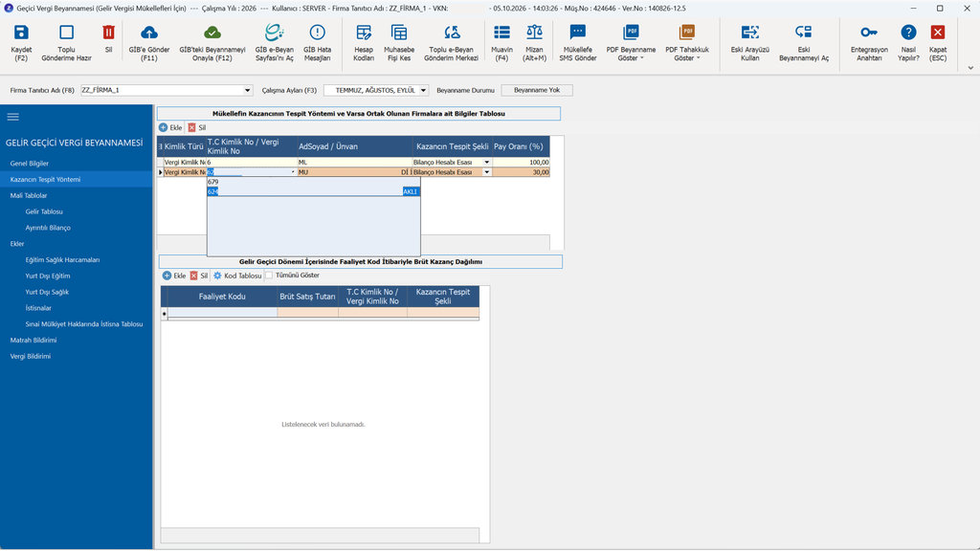The height and width of the screenshot is (551, 980).
Task: Open the Firma Tanıtıcı Adı dropdown
Action: [x=248, y=91]
